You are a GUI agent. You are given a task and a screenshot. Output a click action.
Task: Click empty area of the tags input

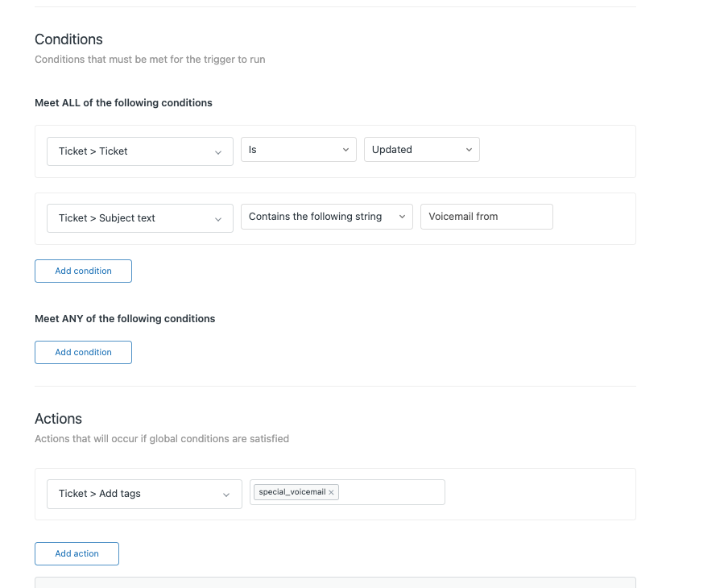tap(391, 492)
